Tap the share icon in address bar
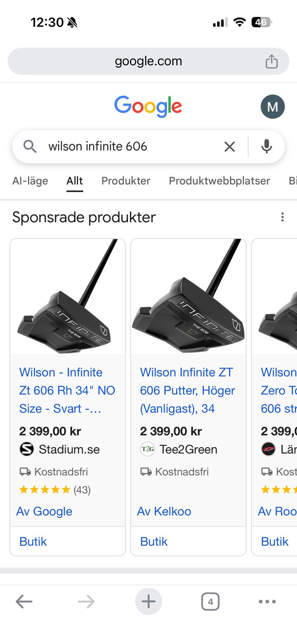Screen dimensions: 297x644 click(272, 62)
